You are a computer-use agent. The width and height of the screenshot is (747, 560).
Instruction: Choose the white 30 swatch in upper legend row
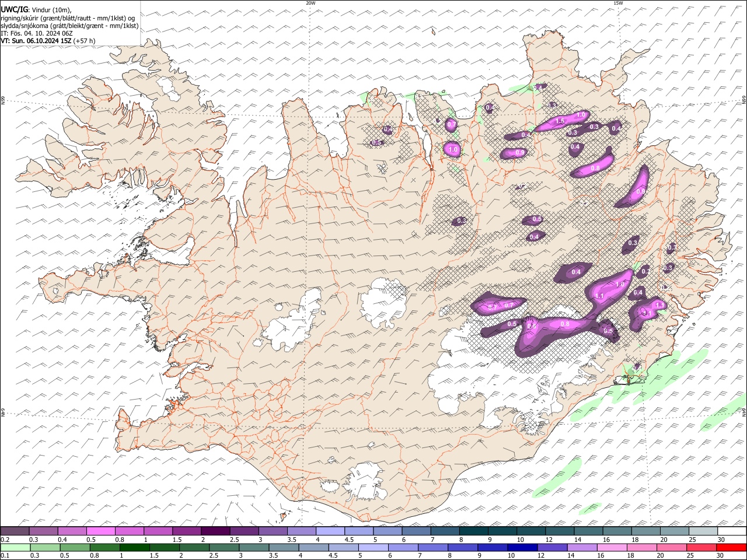(x=732, y=531)
